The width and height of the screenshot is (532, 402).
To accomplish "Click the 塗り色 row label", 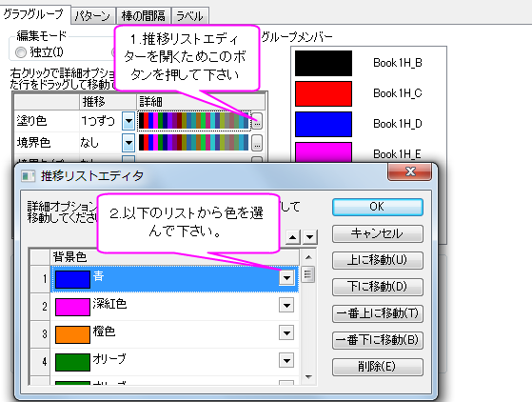I will tap(31, 121).
